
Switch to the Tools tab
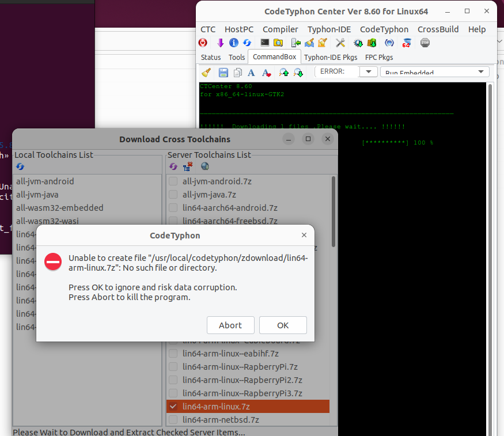pos(237,57)
